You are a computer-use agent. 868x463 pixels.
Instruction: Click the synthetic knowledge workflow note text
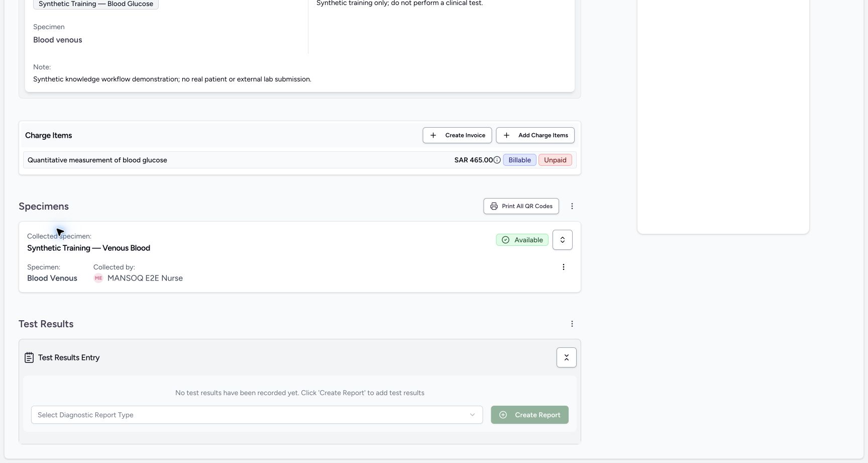pyautogui.click(x=172, y=79)
